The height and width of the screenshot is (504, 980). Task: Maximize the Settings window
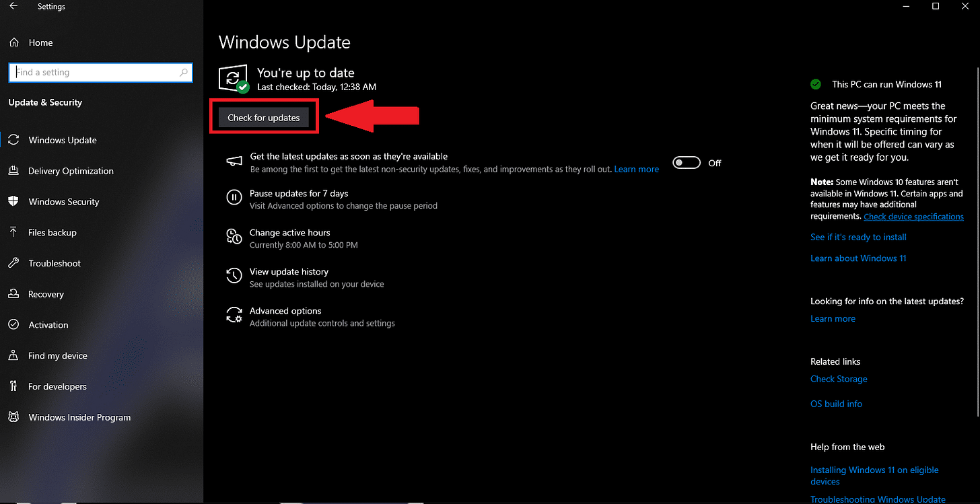936,7
